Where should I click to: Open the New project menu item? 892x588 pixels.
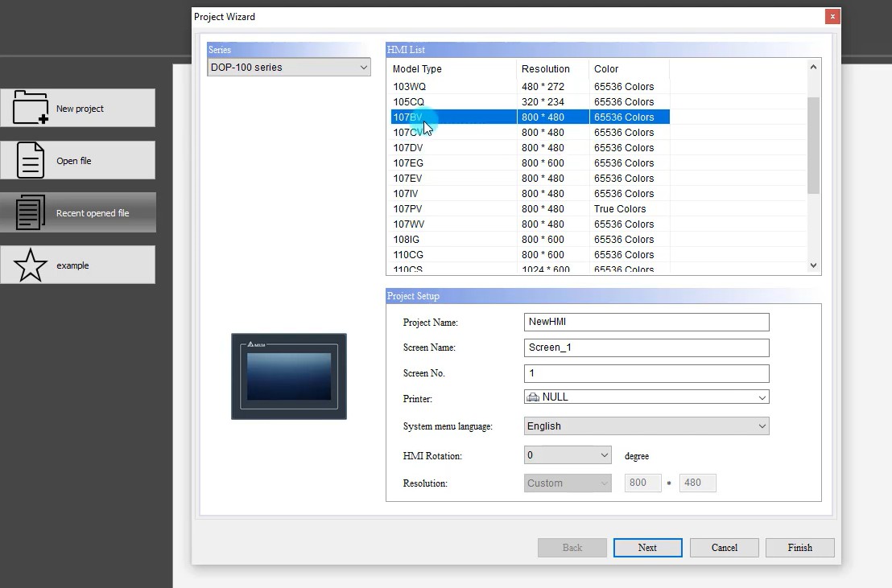click(77, 108)
